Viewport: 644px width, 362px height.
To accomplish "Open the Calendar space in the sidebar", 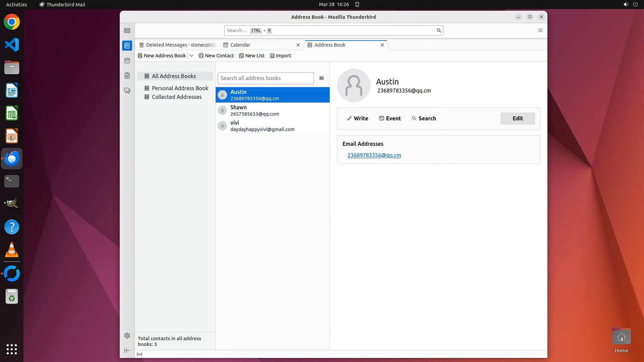I will 127,61.
